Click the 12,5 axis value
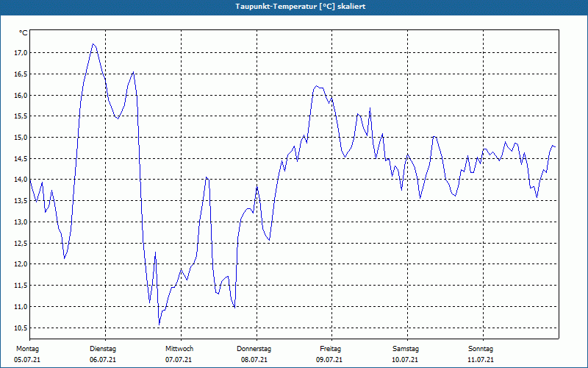The height and width of the screenshot is (368, 588). coord(21,244)
